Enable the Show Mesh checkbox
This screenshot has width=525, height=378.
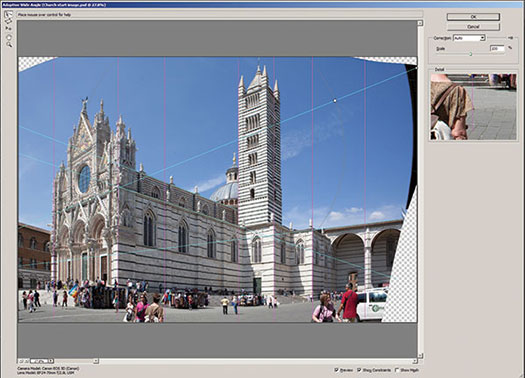tap(397, 370)
